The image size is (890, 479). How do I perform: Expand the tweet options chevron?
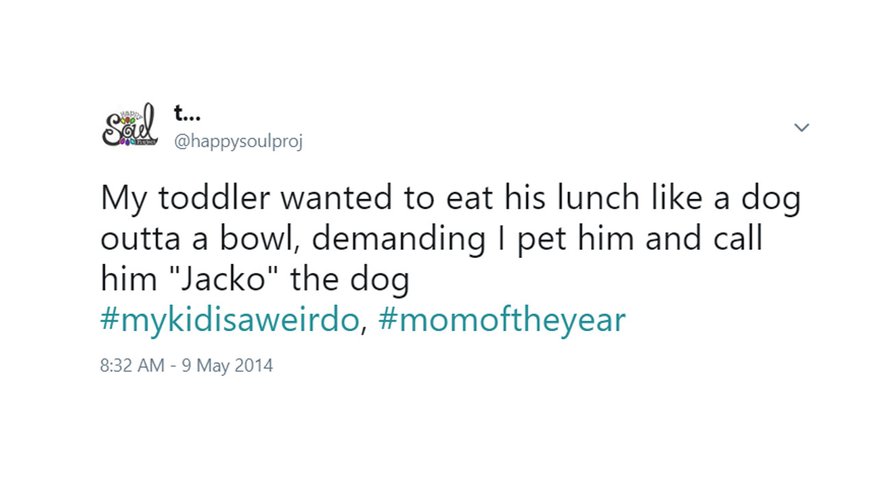point(801,128)
